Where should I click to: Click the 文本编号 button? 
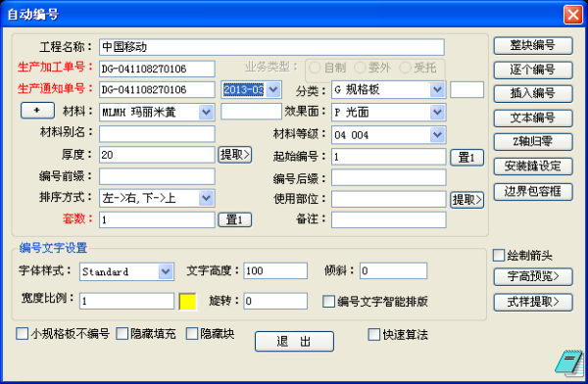533,119
